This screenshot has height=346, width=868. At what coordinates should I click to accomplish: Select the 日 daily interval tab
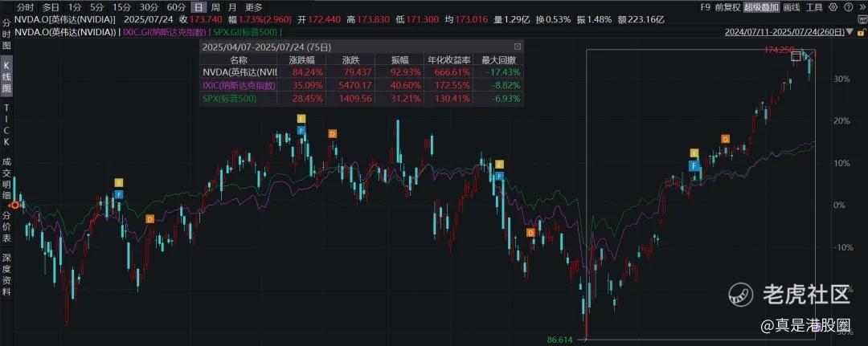198,7
